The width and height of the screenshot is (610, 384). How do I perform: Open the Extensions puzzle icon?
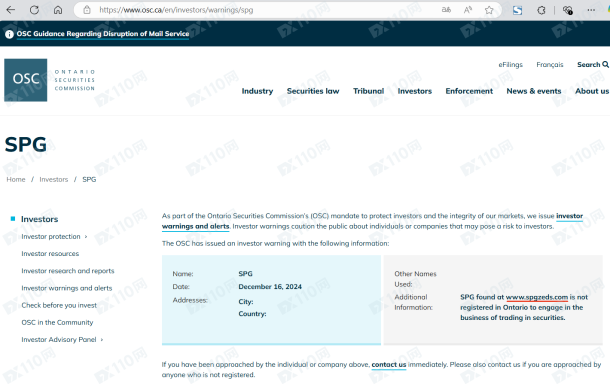(541, 10)
